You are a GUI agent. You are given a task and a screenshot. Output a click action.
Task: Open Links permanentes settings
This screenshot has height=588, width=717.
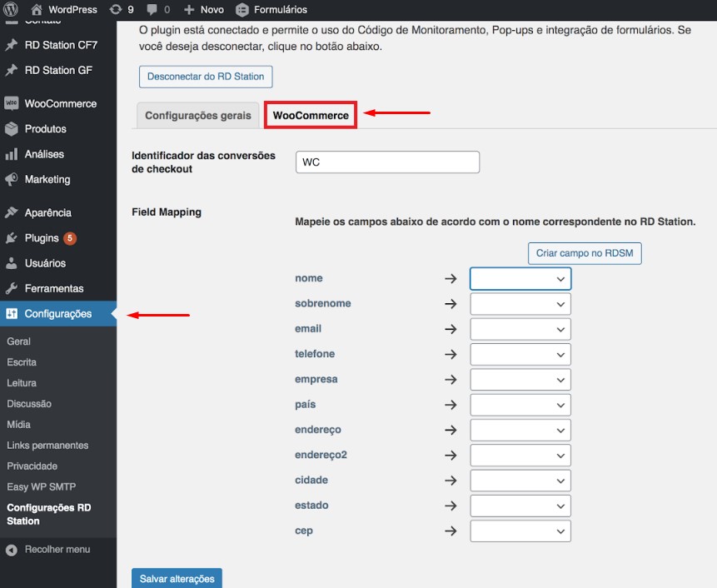47,446
